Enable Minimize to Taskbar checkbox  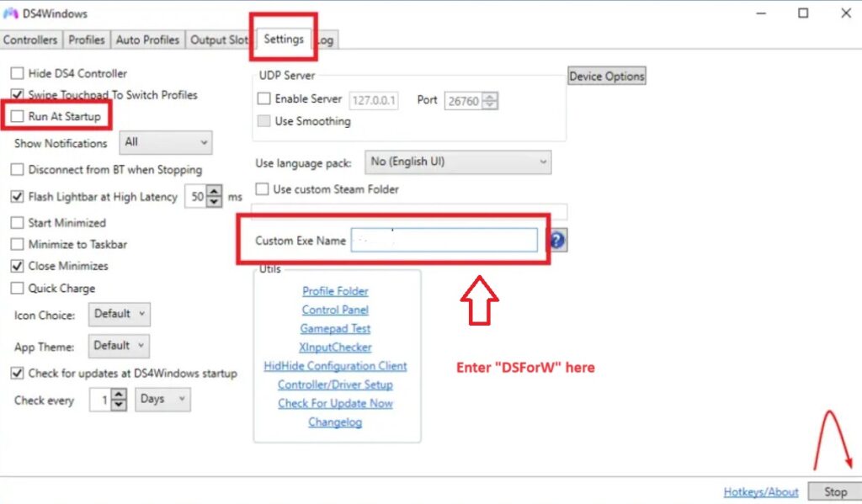coord(18,244)
